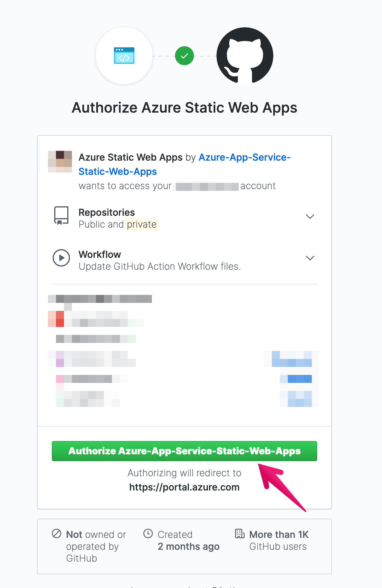382x588 pixels.
Task: Click the clock icon beside Created
Action: 148,533
